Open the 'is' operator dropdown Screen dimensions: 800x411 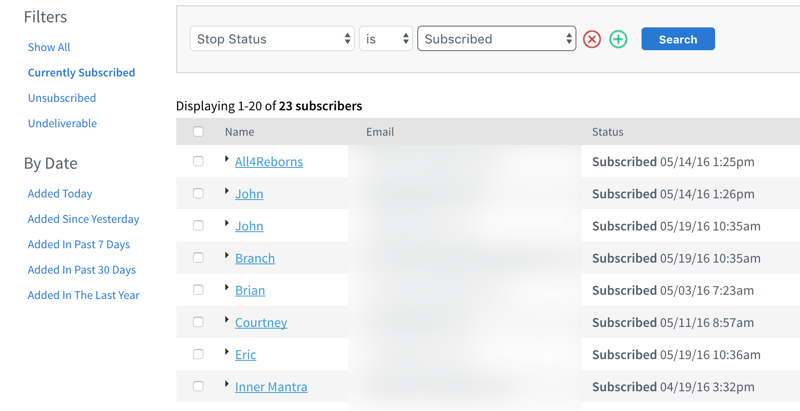coord(386,39)
